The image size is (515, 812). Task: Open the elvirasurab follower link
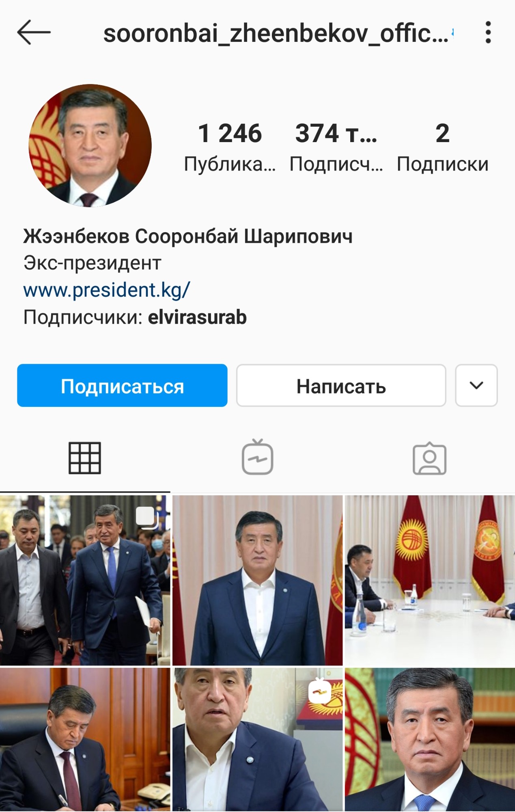[197, 317]
